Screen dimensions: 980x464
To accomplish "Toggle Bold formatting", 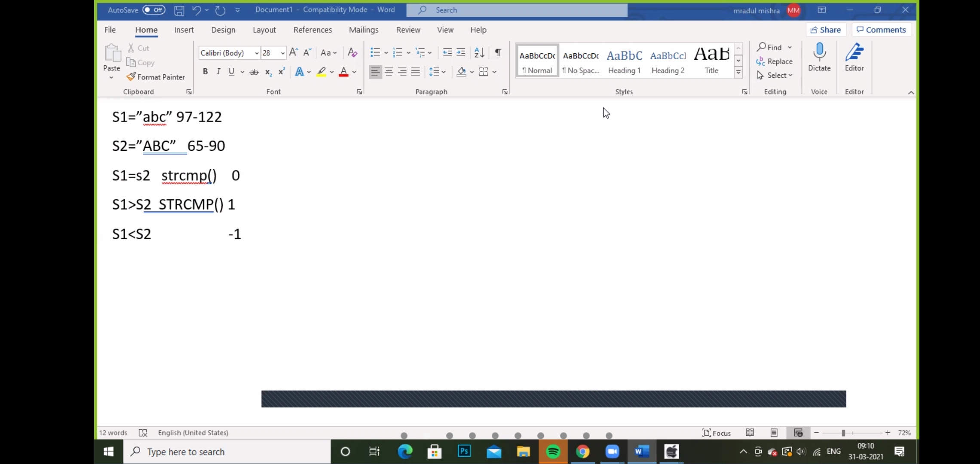I will [205, 72].
